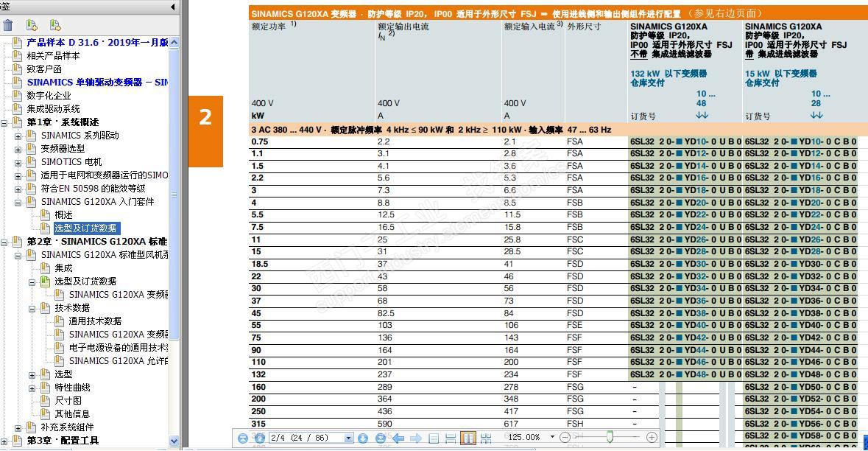Screen dimensions: 868x451
Task: Expand the SIMOTICS 电机 node
Action: 18,162
